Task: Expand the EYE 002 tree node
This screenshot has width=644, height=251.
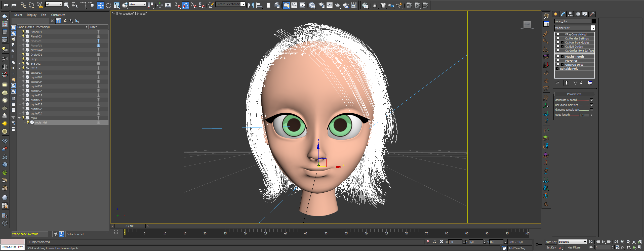Action: pos(19,64)
